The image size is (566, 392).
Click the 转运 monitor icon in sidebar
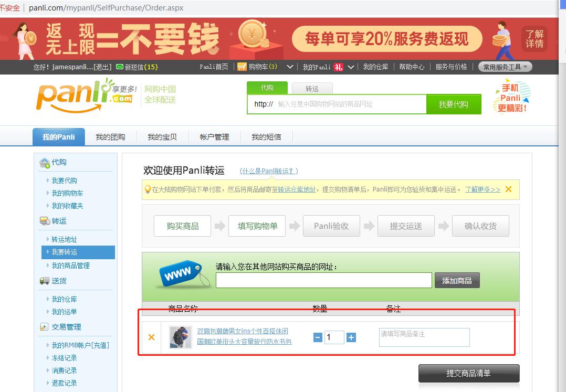(x=45, y=219)
